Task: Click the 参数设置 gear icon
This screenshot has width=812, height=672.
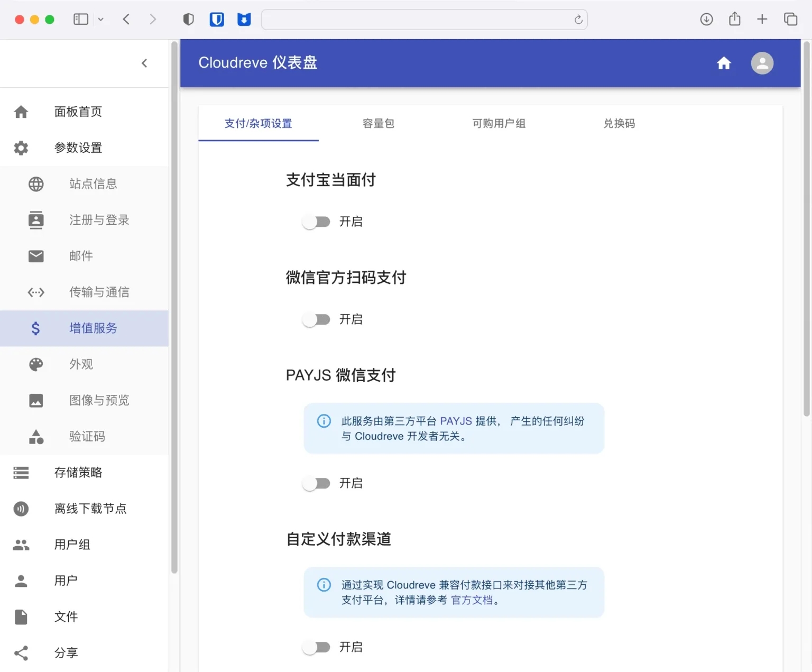Action: pos(21,148)
